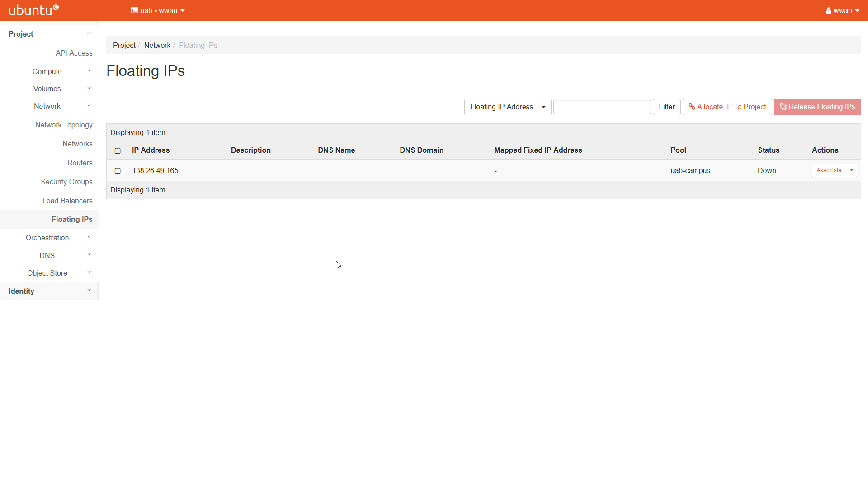Open actions dropdown arrow next to Associate
868x488 pixels.
pyautogui.click(x=852, y=170)
